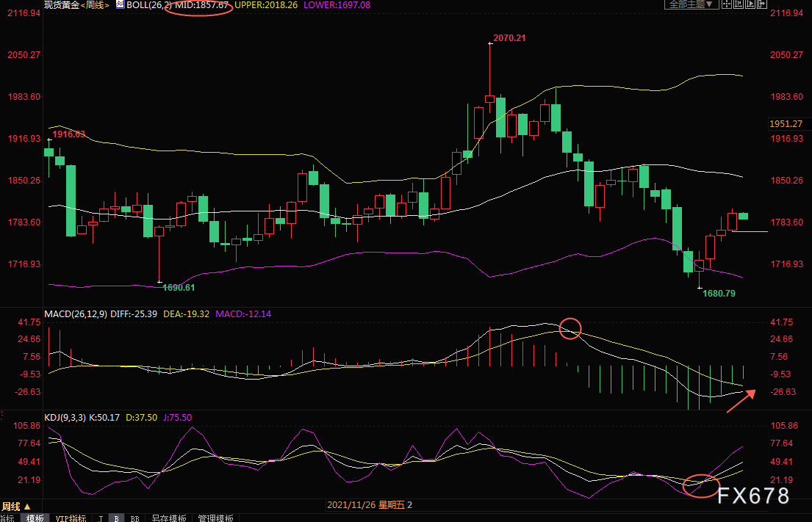This screenshot has height=522, width=812.
Task: Click the orange triangle beside 周线
Action: pos(27,507)
